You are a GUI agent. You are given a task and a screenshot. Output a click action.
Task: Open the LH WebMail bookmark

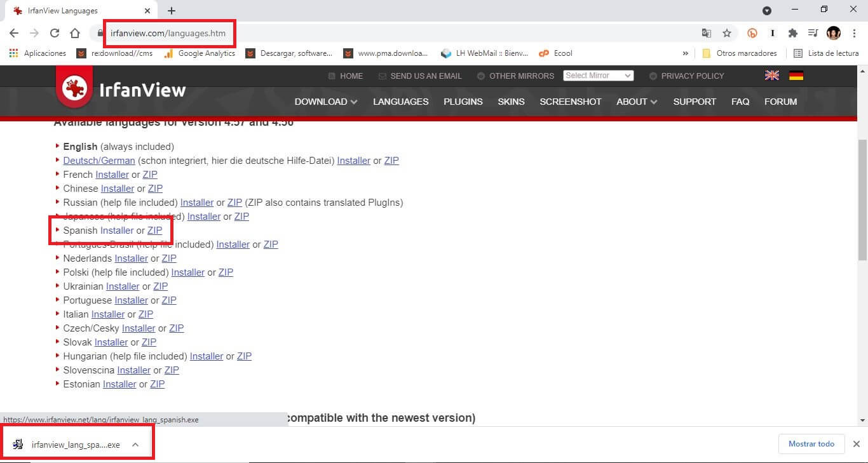click(484, 53)
